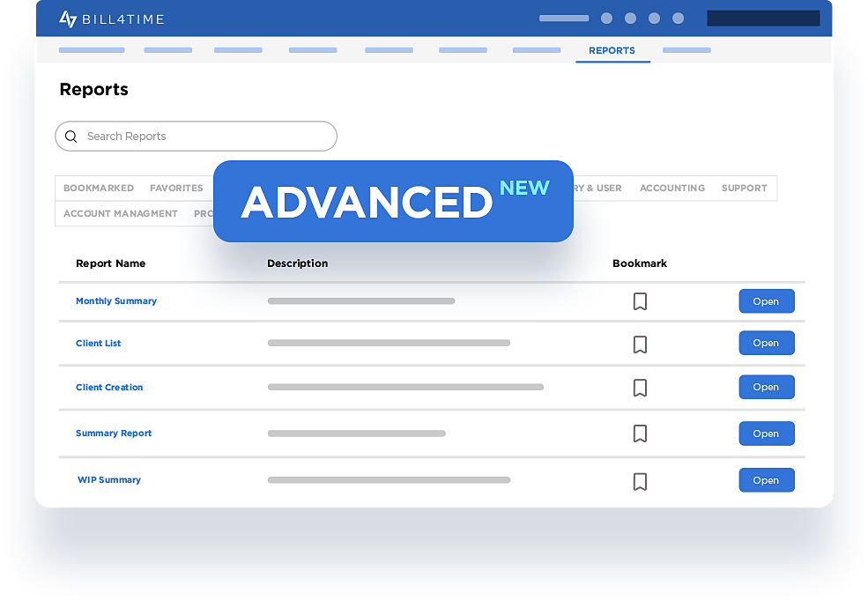Open the Monthly Summary report button
868x600 pixels.
tap(766, 301)
